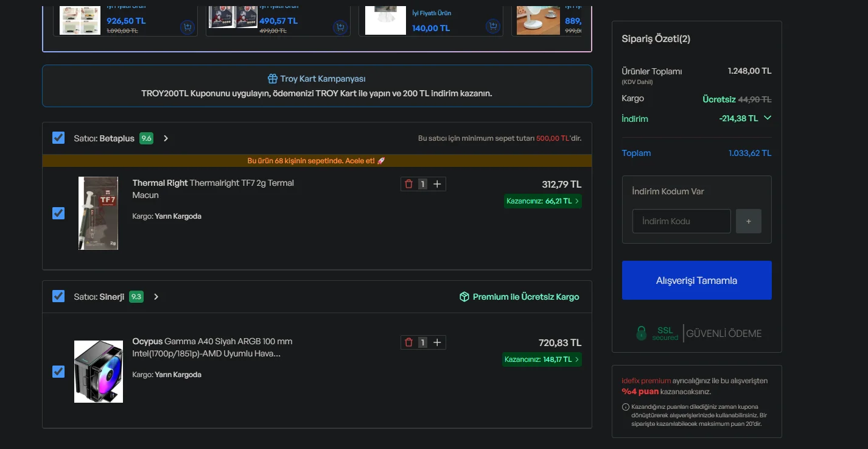Open the Thermalright TF7 2g Termal Macun title
The height and width of the screenshot is (449, 868).
(x=213, y=189)
